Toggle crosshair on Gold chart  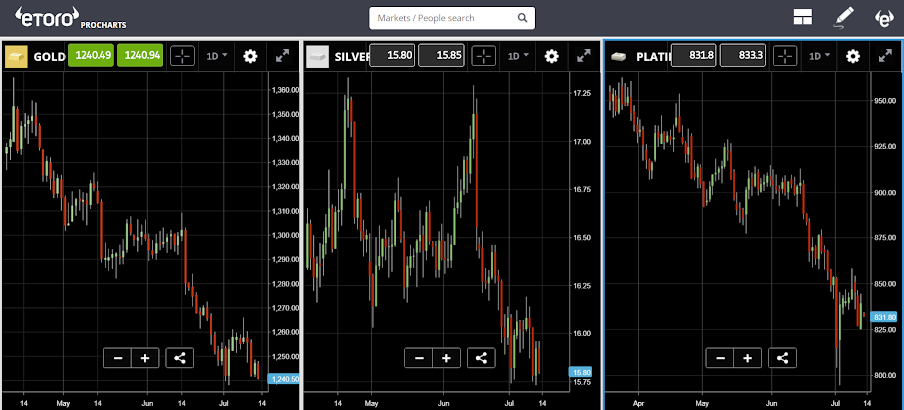tap(182, 56)
